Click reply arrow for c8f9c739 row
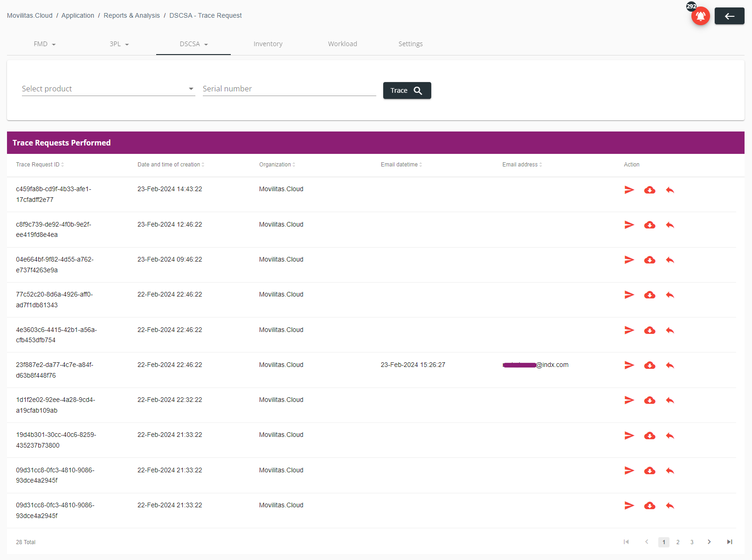 670,225
